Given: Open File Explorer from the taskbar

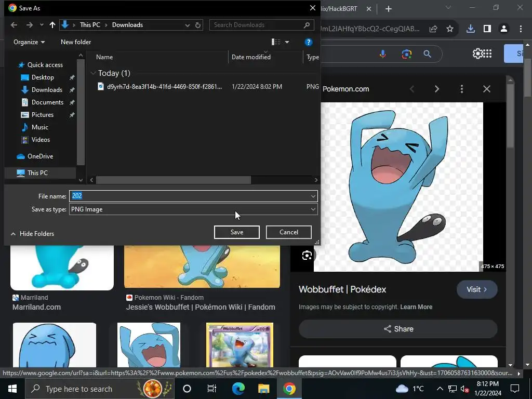Looking at the screenshot, I should [264, 389].
